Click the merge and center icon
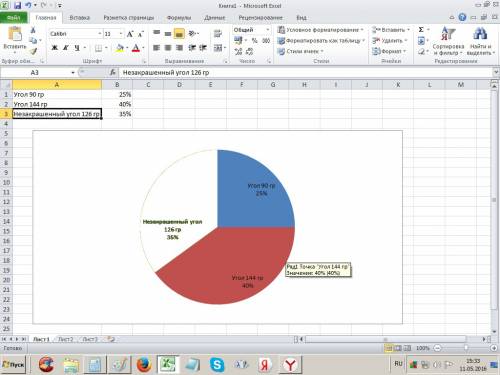Screen dimensions: 500x375 pos(218,48)
